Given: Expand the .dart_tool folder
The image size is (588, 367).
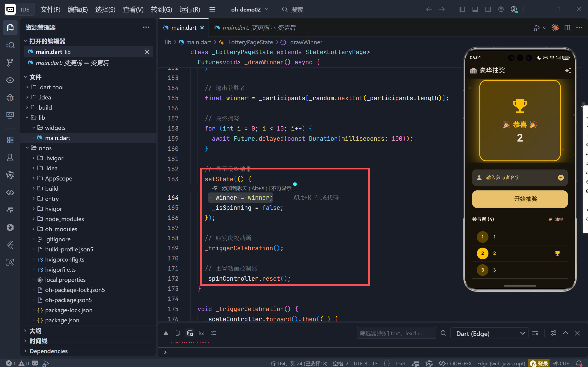Looking at the screenshot, I should pyautogui.click(x=51, y=87).
